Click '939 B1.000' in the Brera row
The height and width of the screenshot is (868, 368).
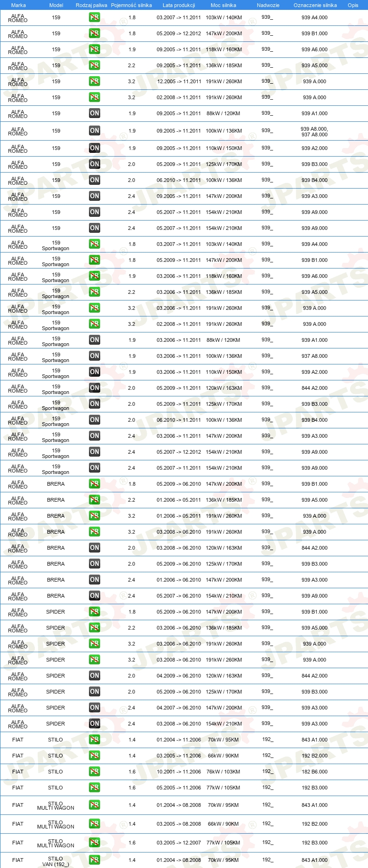click(314, 484)
